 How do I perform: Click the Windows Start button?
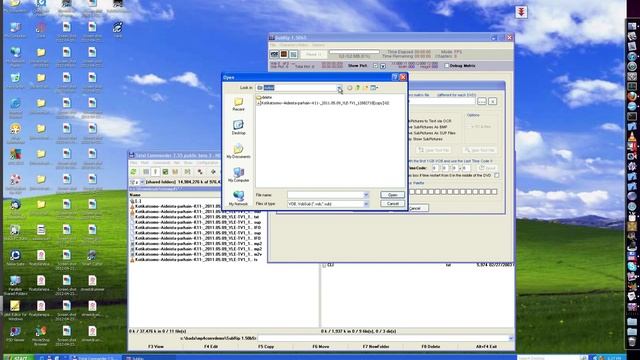coord(19,358)
